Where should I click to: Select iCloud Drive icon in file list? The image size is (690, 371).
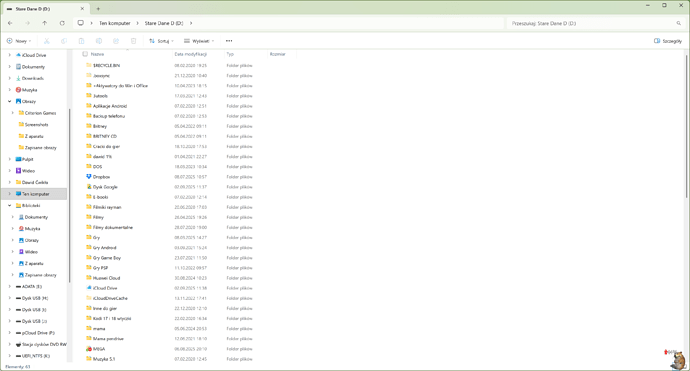[x=89, y=288]
